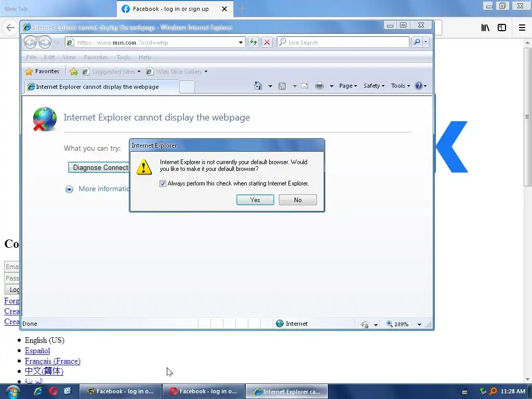Open the Page command bar menu
This screenshot has width=532, height=399.
(x=348, y=86)
